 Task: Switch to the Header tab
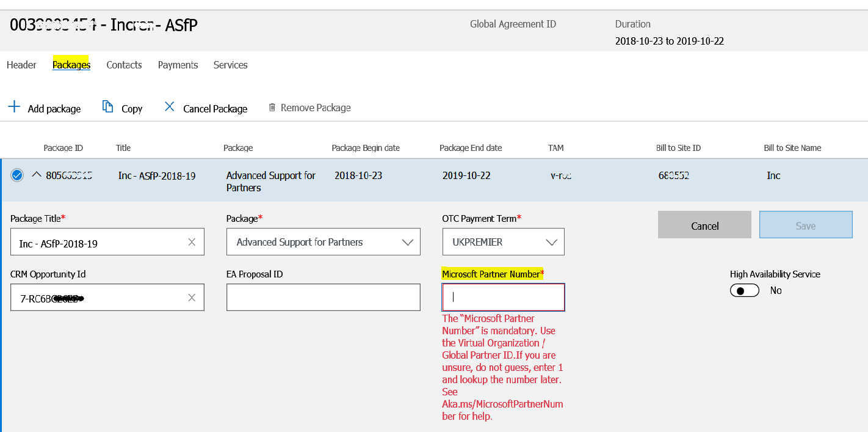tap(21, 65)
